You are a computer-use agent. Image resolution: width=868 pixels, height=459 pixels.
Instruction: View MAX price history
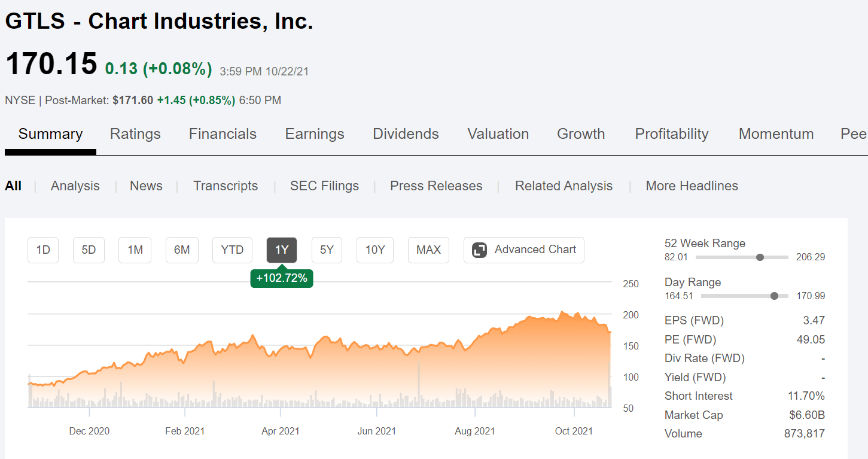[428, 250]
